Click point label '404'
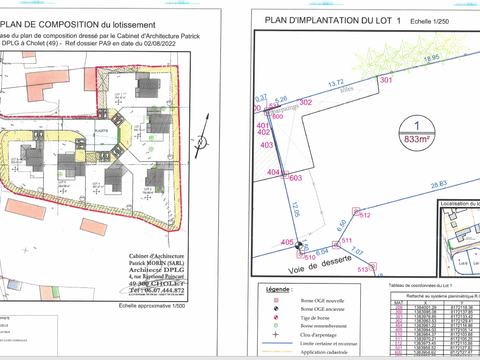 (x=273, y=172)
